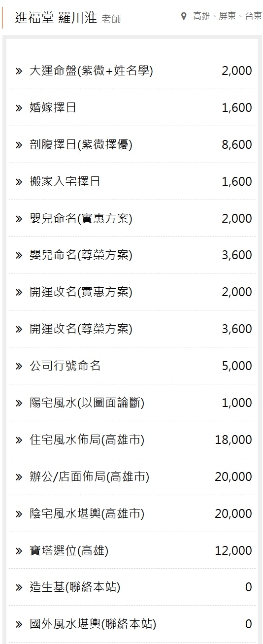The width and height of the screenshot is (263, 644).
Task: Click the chevron icon beside 搬家入宅擇日
Action: (x=19, y=181)
